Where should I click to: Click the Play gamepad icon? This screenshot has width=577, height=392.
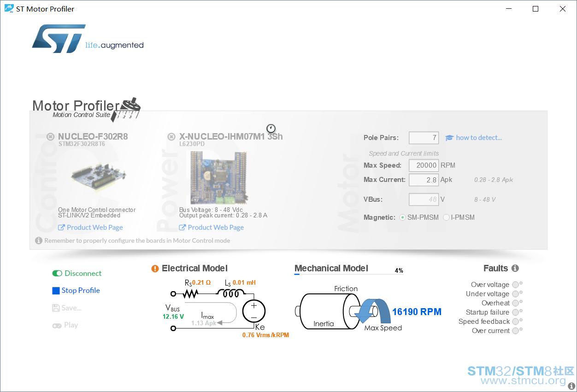click(57, 325)
